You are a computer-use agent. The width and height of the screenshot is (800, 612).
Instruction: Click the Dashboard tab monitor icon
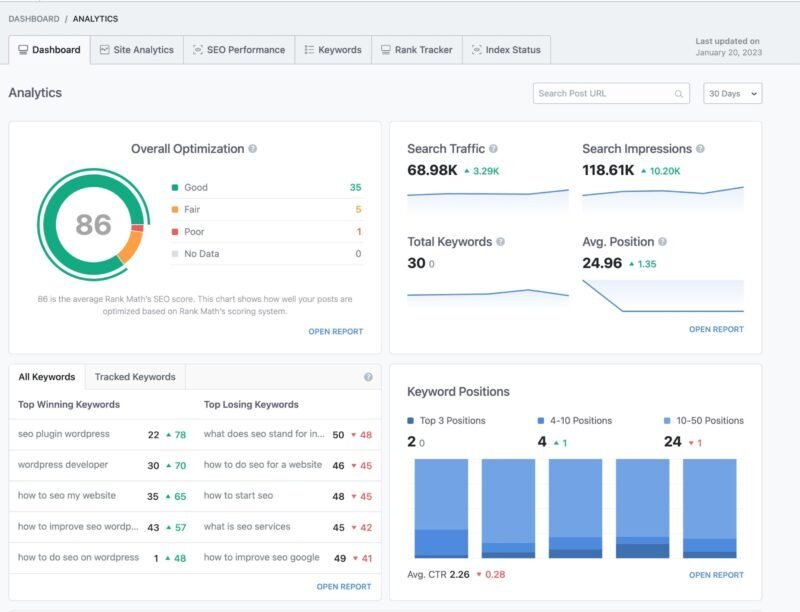[23, 49]
